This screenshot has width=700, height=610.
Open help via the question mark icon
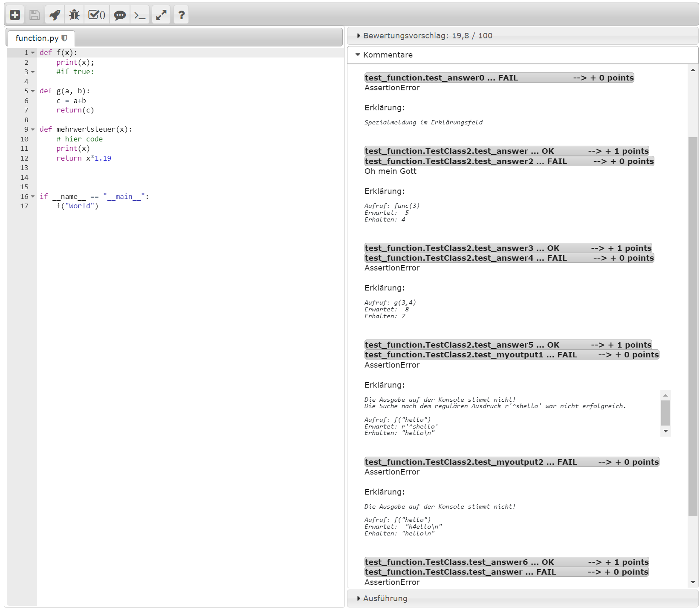coord(182,15)
